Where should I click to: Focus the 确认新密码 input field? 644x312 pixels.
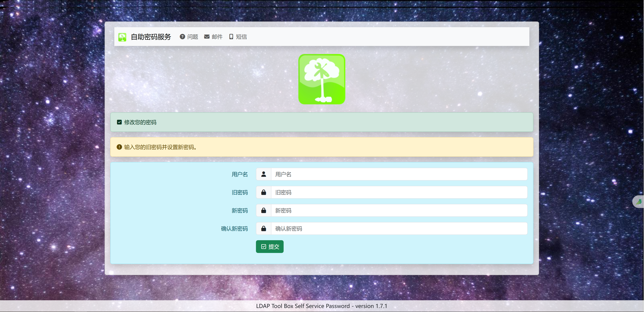pos(399,228)
